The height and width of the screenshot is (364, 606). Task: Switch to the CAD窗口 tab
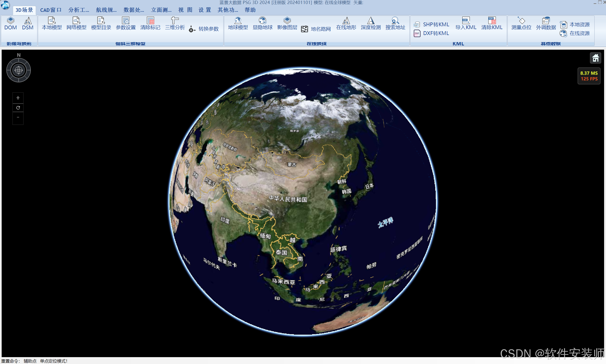(x=51, y=10)
